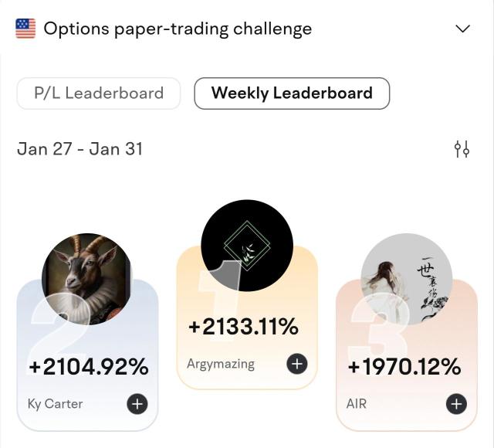Open Argymazing's username link
The width and height of the screenshot is (494, 448).
pyautogui.click(x=221, y=364)
